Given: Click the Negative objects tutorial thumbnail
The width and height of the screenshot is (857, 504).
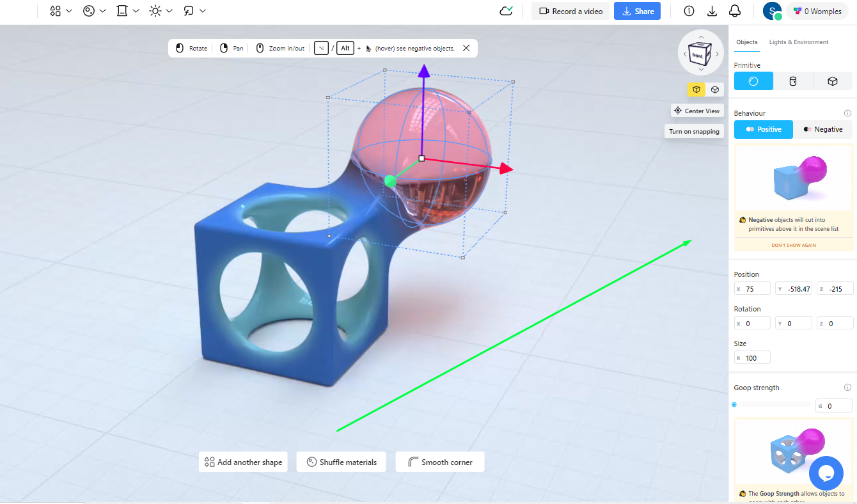Looking at the screenshot, I should [x=794, y=178].
